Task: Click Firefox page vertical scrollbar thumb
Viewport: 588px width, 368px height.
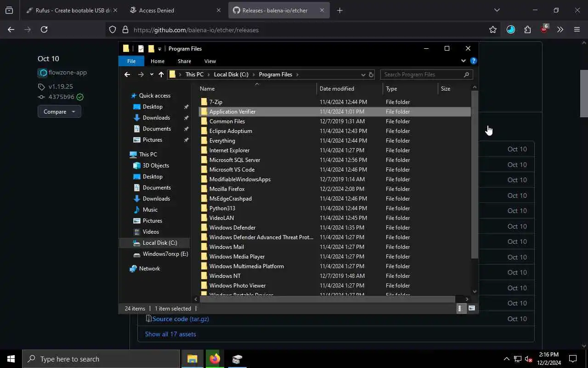Action: click(584, 94)
